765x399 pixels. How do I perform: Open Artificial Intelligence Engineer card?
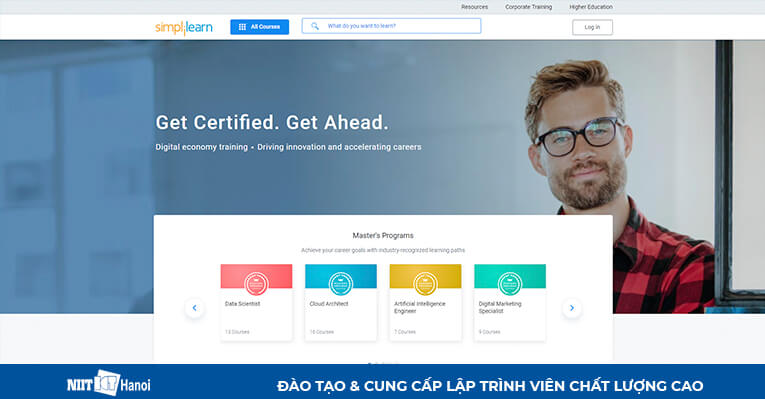tap(425, 302)
